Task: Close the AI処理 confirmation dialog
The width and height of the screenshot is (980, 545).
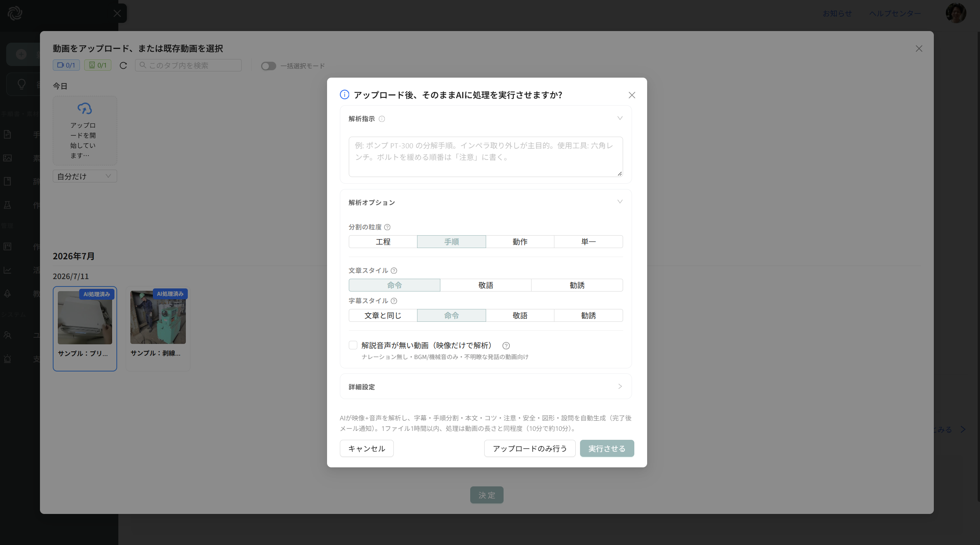Action: click(x=632, y=95)
